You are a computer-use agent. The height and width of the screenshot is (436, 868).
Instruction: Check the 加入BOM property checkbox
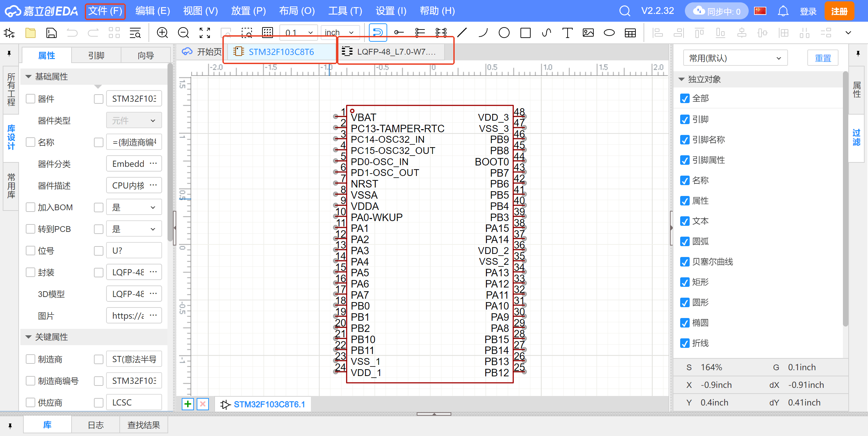point(31,207)
